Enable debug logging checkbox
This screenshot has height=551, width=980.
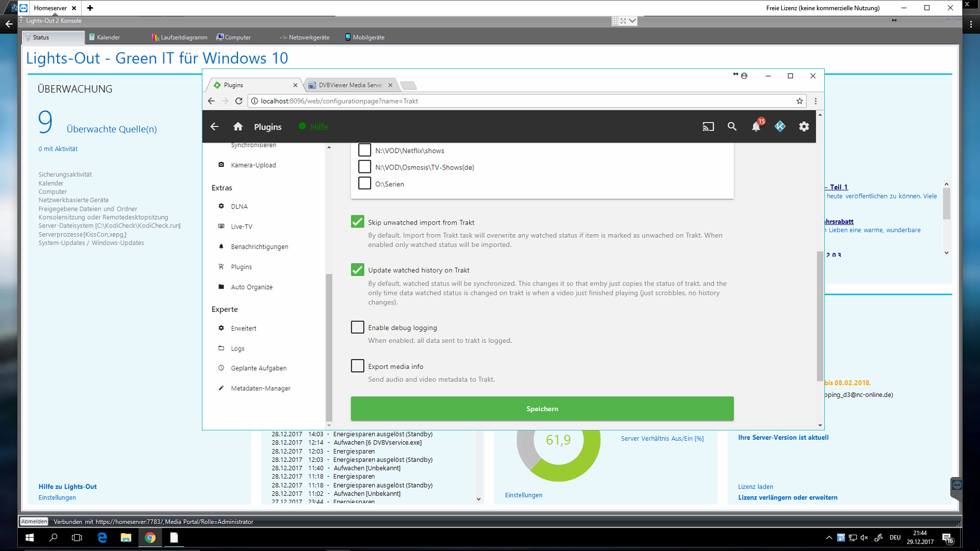[x=357, y=327]
